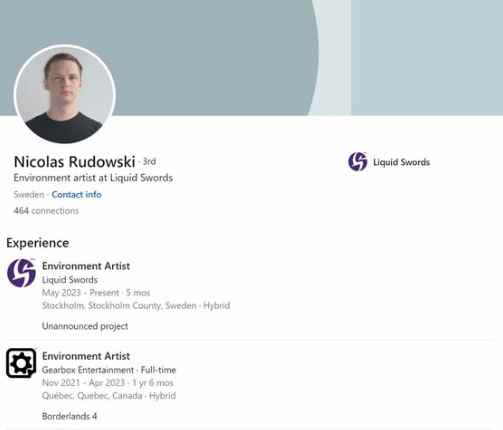503x430 pixels.
Task: Click the May 2023 - Present date line
Action: (x=96, y=293)
